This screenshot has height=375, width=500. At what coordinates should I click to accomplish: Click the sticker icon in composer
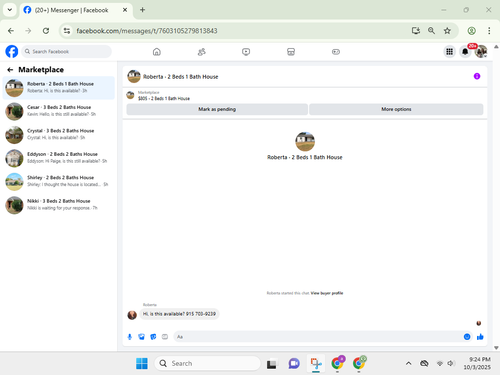[x=153, y=337]
